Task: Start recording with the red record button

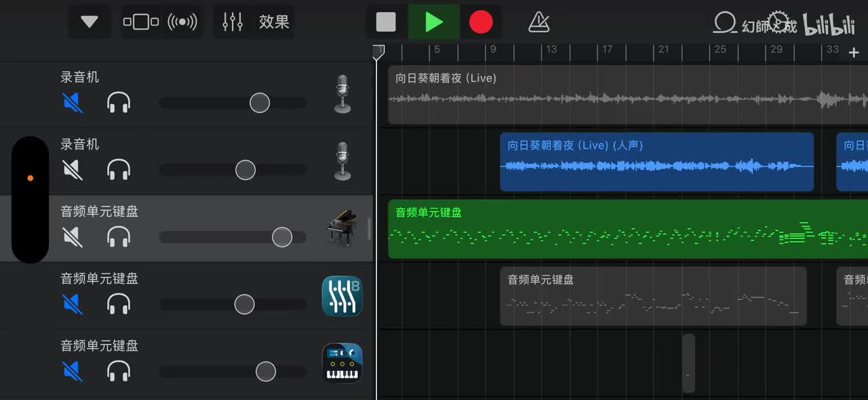Action: coord(481,22)
